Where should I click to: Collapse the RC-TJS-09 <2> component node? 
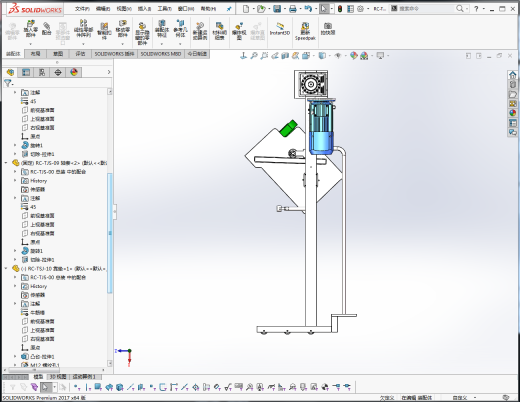(x=6, y=163)
